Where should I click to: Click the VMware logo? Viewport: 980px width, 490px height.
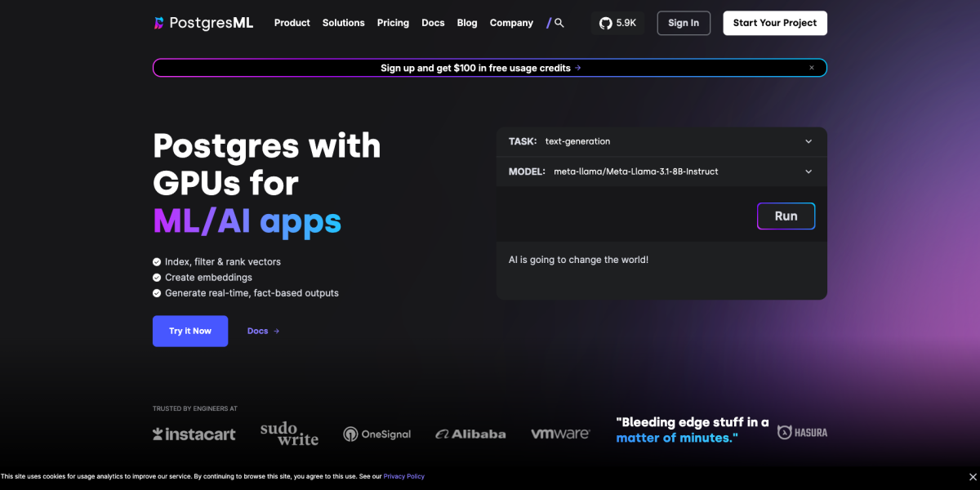(x=560, y=434)
